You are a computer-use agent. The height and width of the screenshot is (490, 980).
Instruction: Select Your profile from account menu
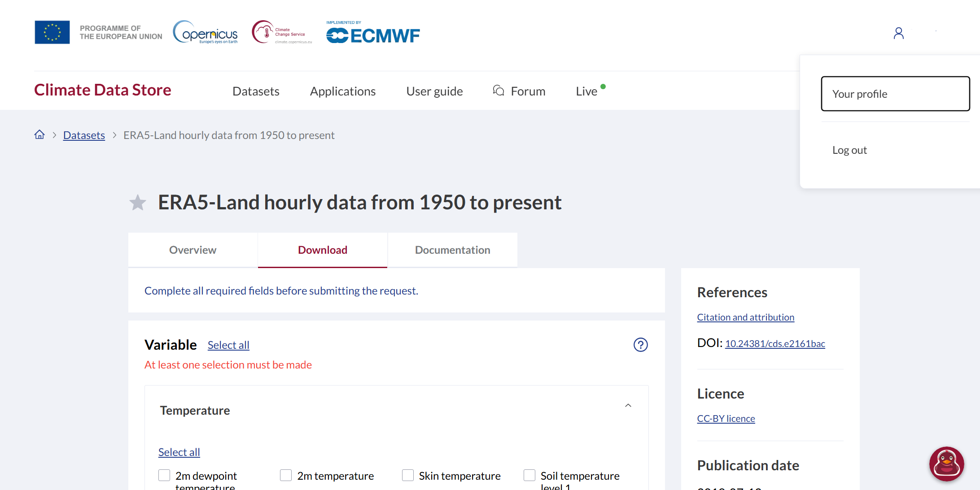coord(895,94)
